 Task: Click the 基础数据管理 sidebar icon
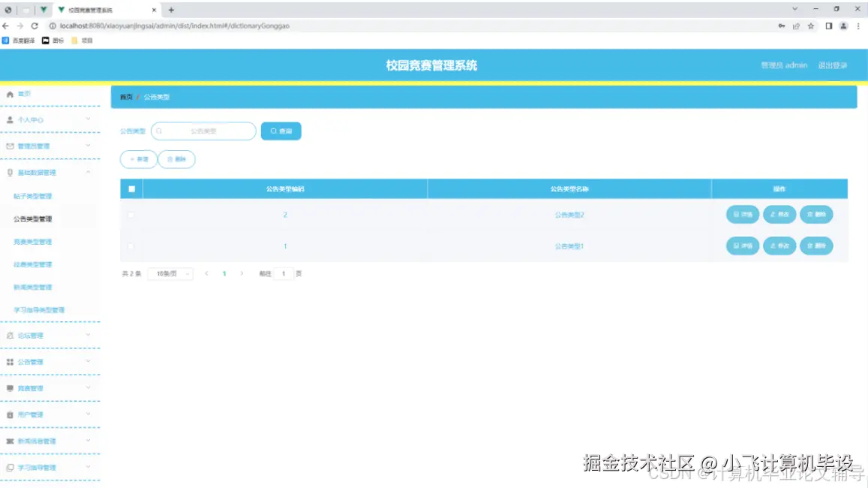[11, 173]
